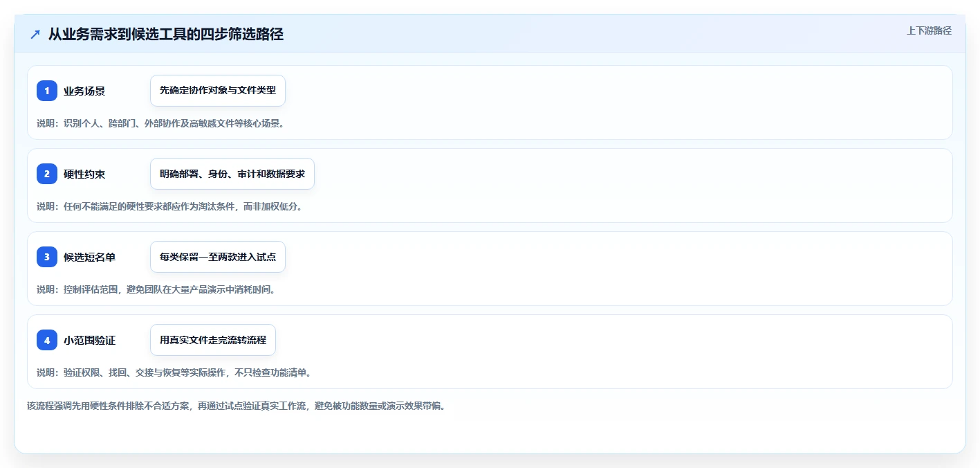Click the arrow icon beside the title
Screen dimensions: 980x468
[x=35, y=34]
